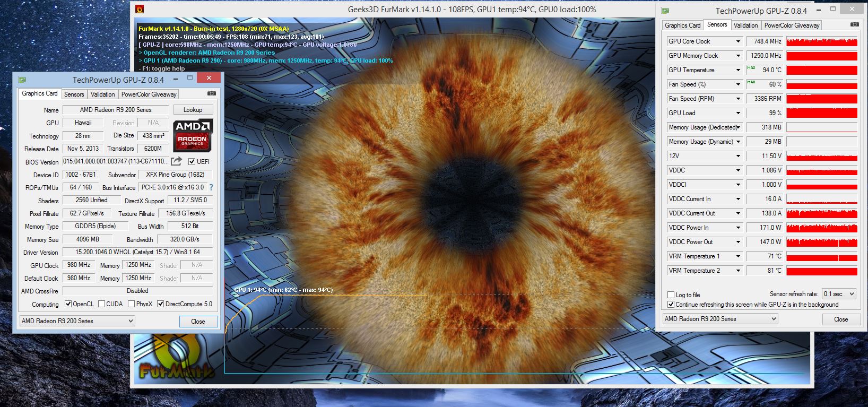This screenshot has width=868, height=407.
Task: Toggle the PhysX checkbox
Action: point(131,304)
